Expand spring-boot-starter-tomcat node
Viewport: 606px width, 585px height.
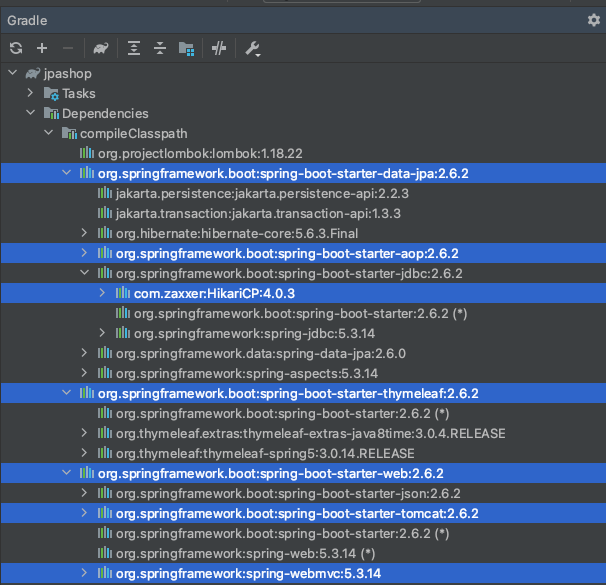84,513
